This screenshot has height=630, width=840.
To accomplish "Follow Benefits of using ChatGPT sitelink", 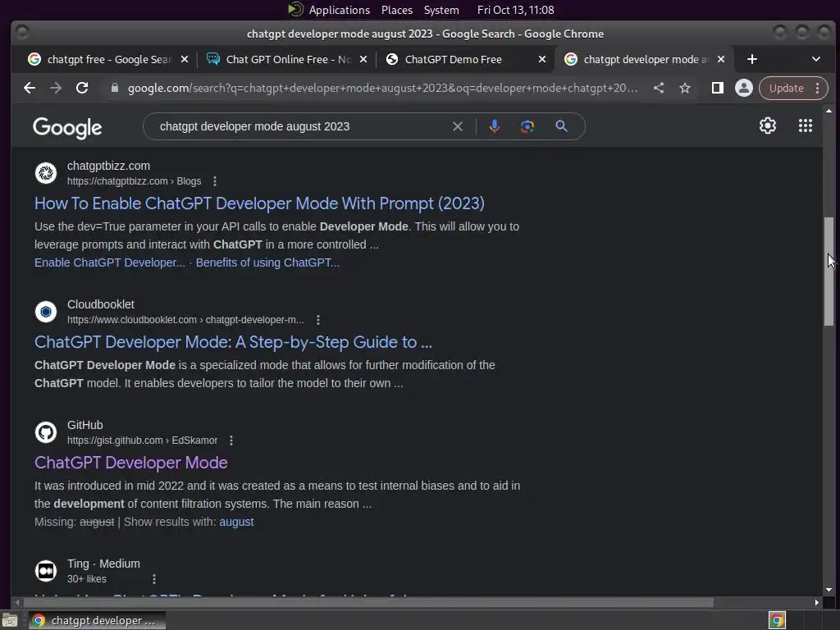I will (267, 262).
